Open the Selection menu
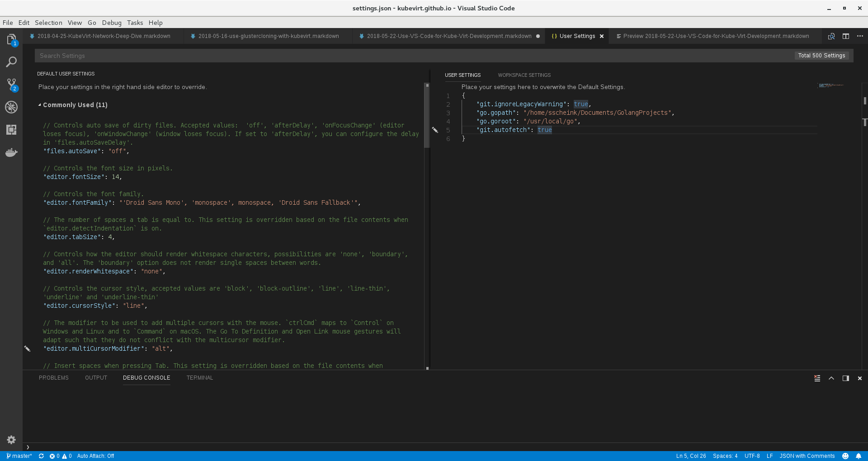 (48, 23)
